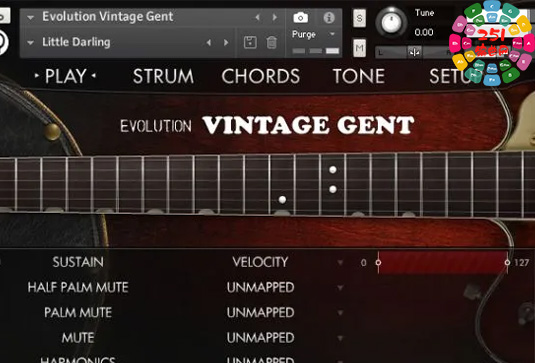Click the topmost fretboard note dot
Screen dimensions: 535x363
click(333, 170)
